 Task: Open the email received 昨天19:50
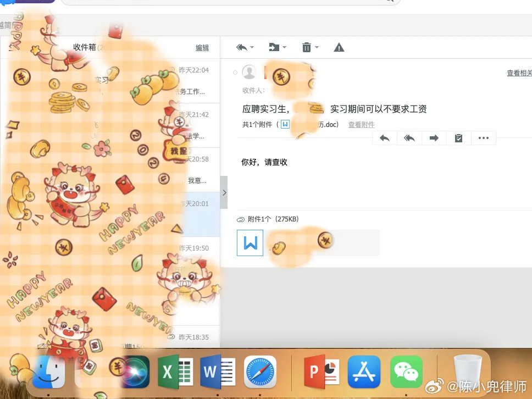coord(110,258)
